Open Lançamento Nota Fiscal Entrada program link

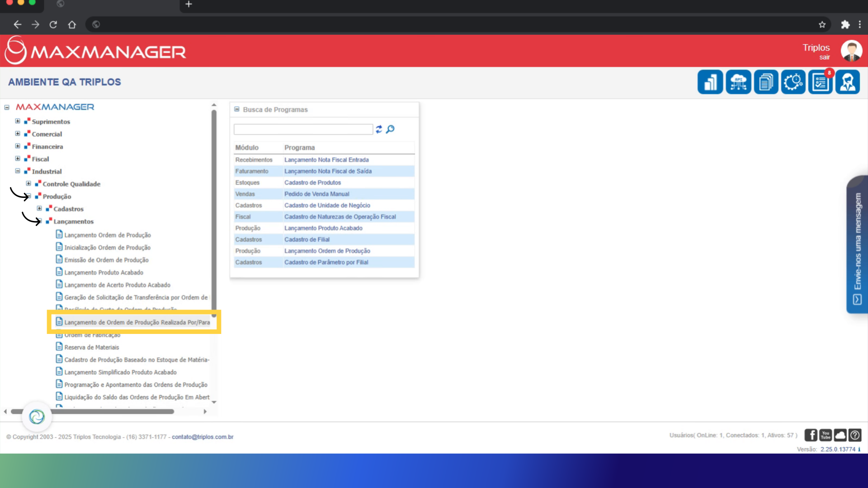click(x=326, y=160)
